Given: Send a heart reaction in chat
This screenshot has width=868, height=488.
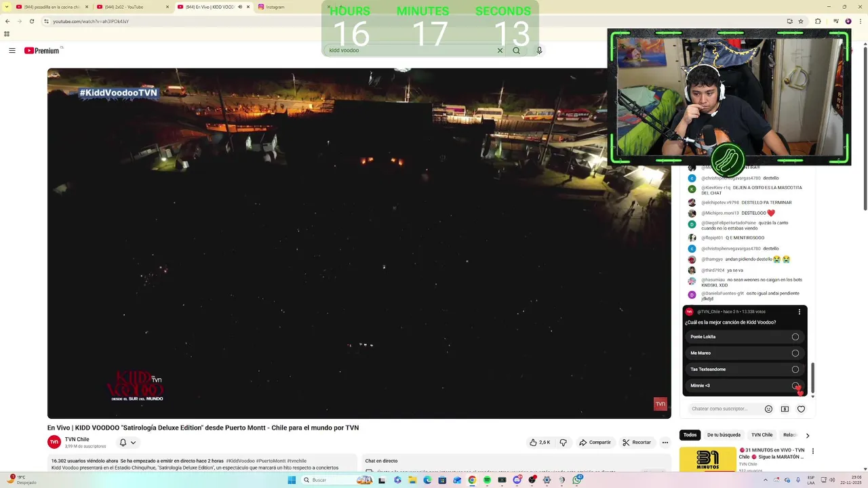Looking at the screenshot, I should tap(801, 409).
